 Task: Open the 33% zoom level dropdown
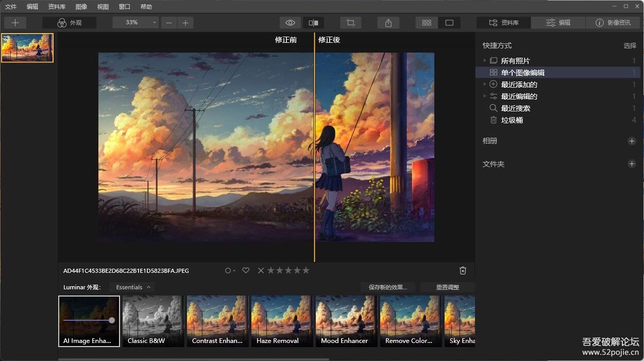tap(135, 23)
